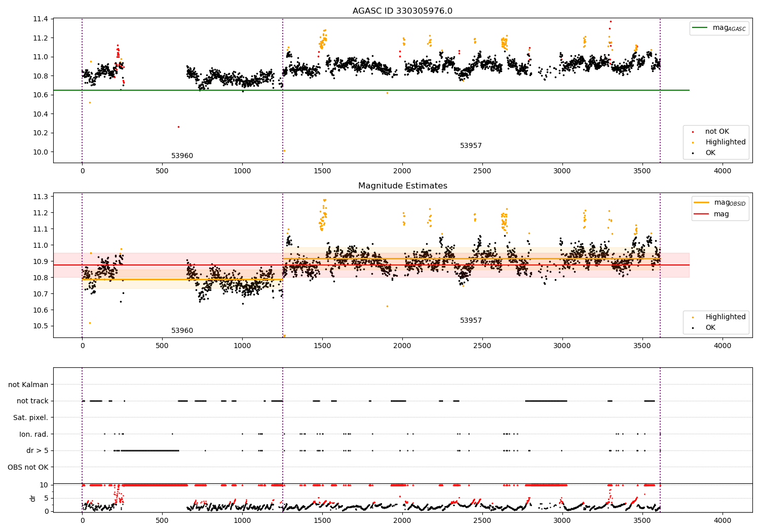Click the 3500 x-tick below Magnitude Estimates plot
The width and height of the screenshot is (760, 532).
click(x=642, y=346)
